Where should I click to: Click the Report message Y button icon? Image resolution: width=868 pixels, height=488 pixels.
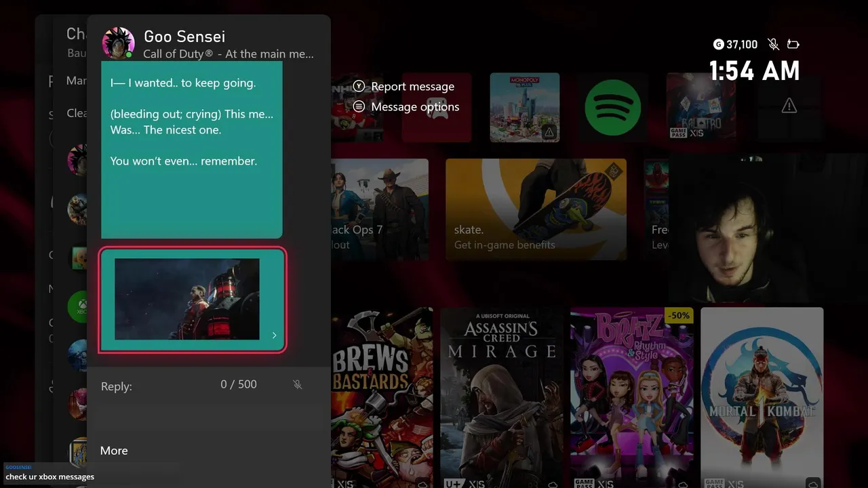[359, 86]
